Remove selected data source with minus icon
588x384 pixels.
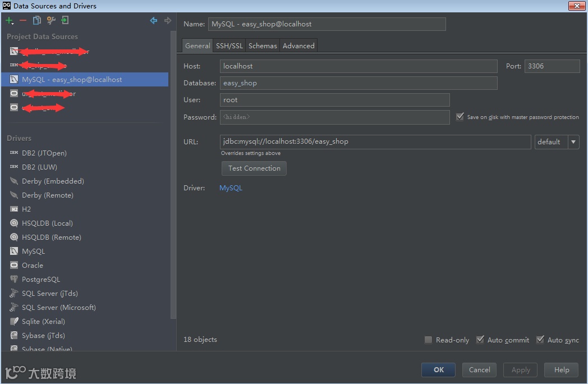click(x=23, y=21)
